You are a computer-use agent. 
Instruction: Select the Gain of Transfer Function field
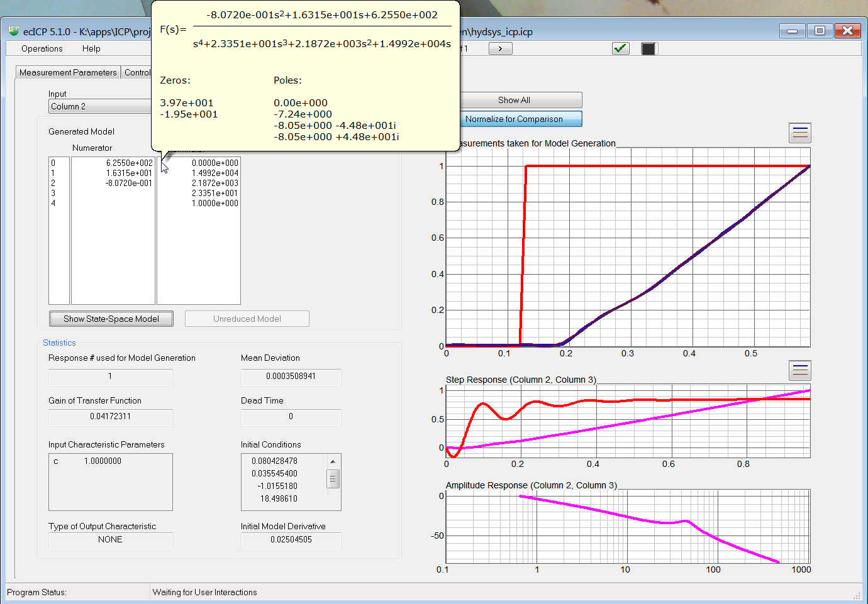point(110,417)
